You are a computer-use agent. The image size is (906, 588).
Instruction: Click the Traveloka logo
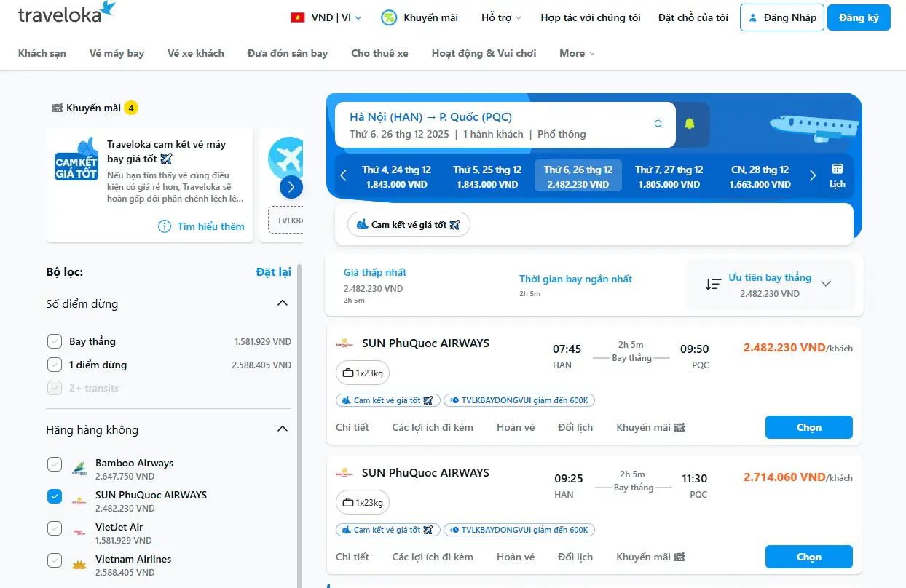(x=66, y=14)
